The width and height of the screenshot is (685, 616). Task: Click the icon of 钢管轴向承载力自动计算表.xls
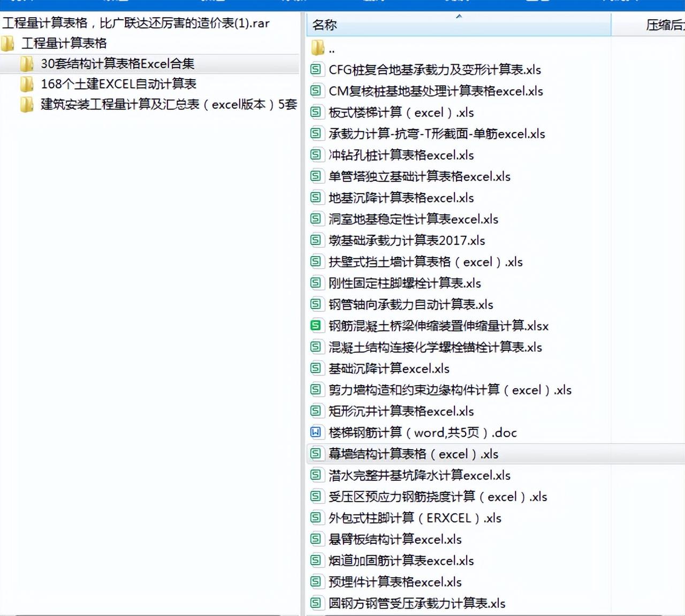pos(316,304)
